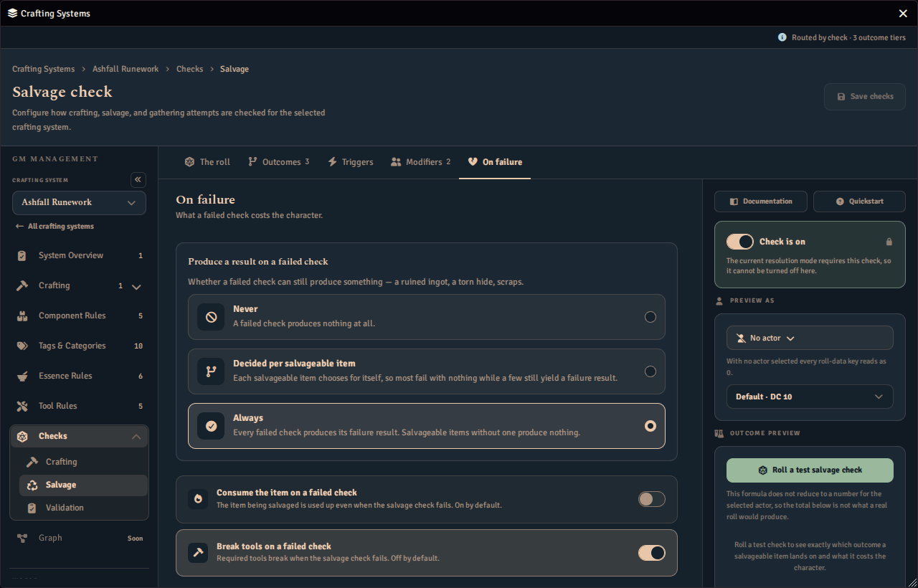Click the Graph nodes icon in sidebar
The image size is (918, 588).
(22, 538)
